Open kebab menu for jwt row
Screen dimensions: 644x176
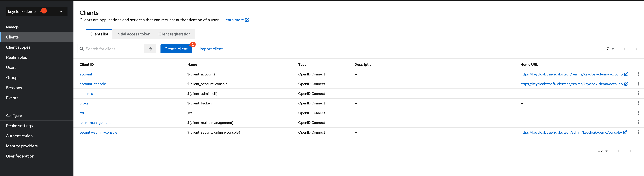click(x=638, y=113)
